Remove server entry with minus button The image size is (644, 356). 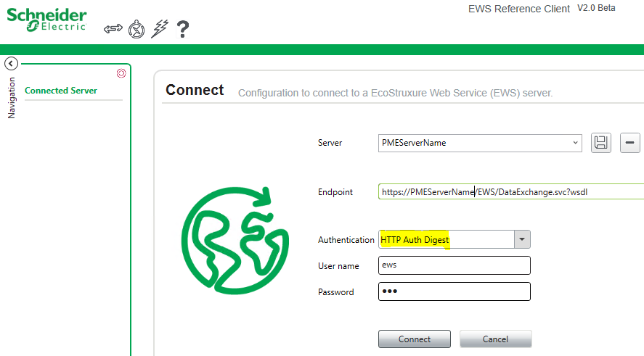629,143
